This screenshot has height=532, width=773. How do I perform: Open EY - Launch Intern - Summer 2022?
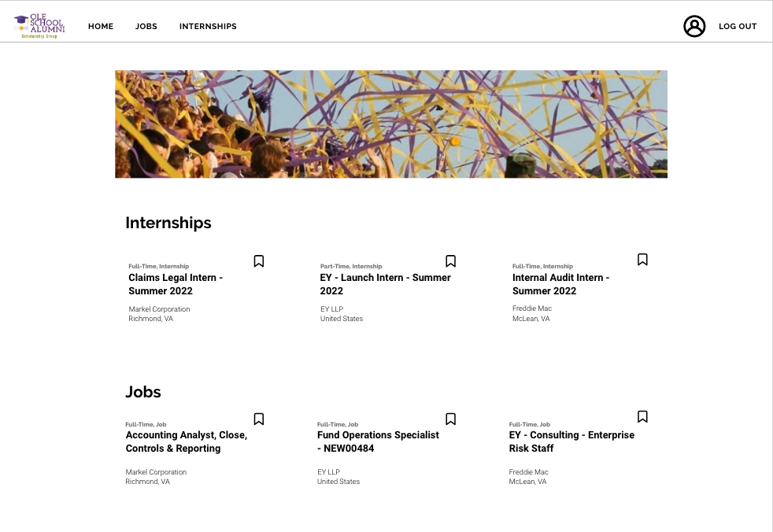(x=385, y=284)
